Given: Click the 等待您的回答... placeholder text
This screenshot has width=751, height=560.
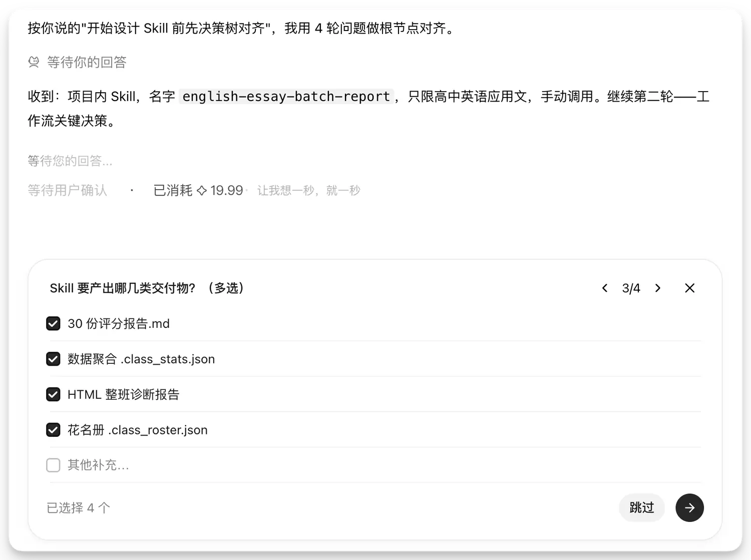Looking at the screenshot, I should coord(70,161).
